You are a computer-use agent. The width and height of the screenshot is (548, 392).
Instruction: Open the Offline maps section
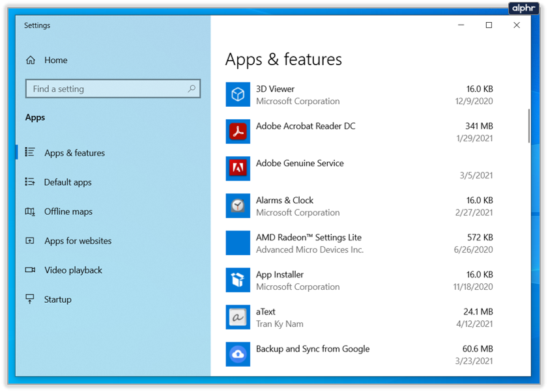68,212
